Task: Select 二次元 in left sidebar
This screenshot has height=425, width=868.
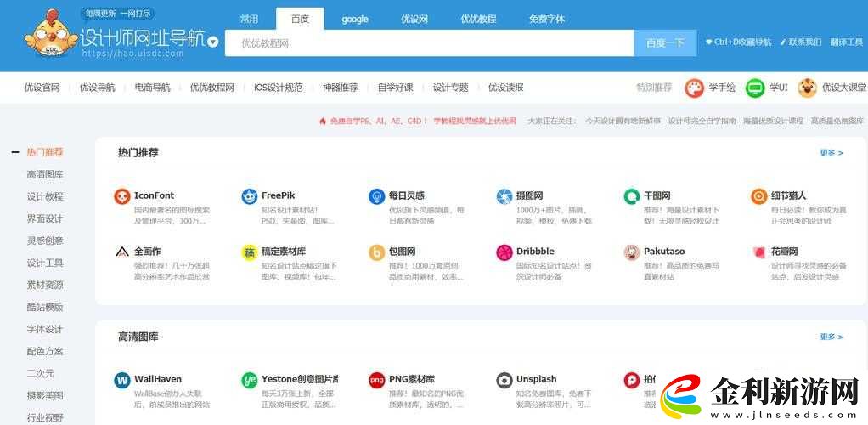Action: click(x=41, y=373)
